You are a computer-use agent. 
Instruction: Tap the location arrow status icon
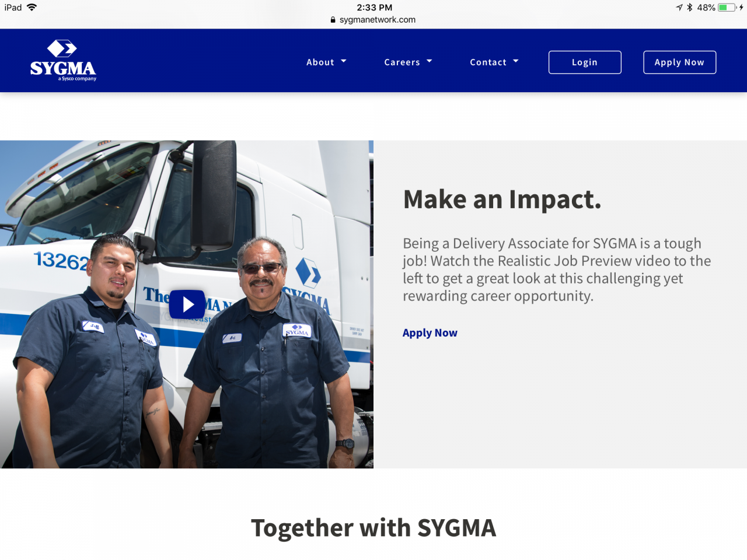(x=679, y=8)
